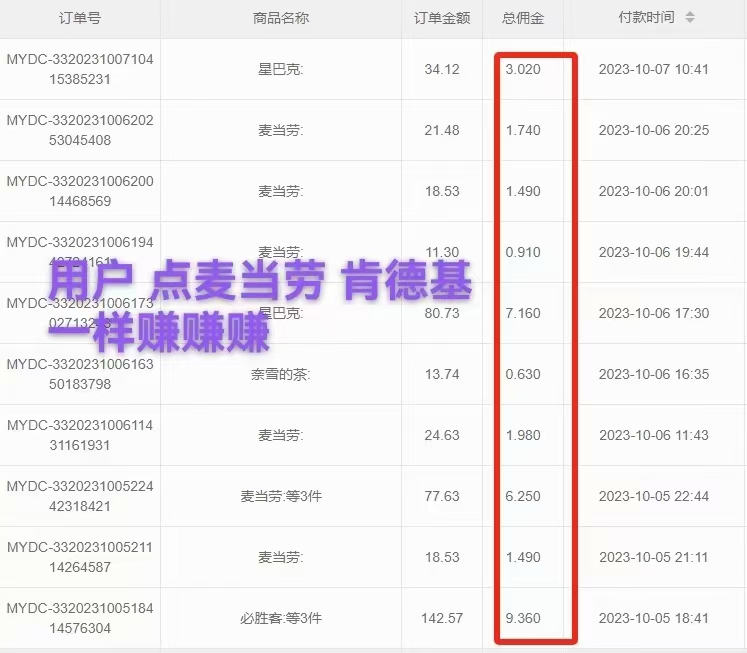747x653 pixels.
Task: Select 麦当劳 in the 21:11 row
Action: (281, 557)
